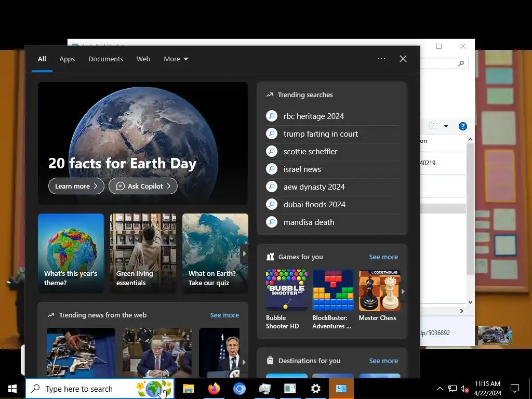Search trending 'rbc heritage 2024'
Viewport: 532px width, 399px height.
point(314,116)
